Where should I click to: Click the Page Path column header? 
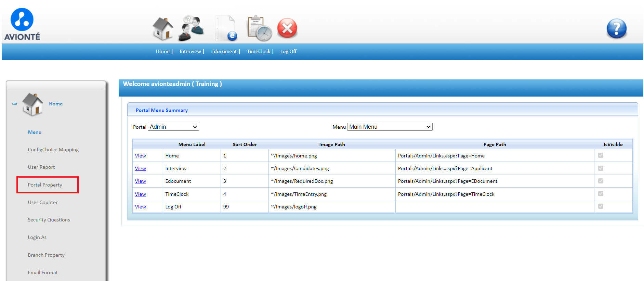pyautogui.click(x=495, y=144)
